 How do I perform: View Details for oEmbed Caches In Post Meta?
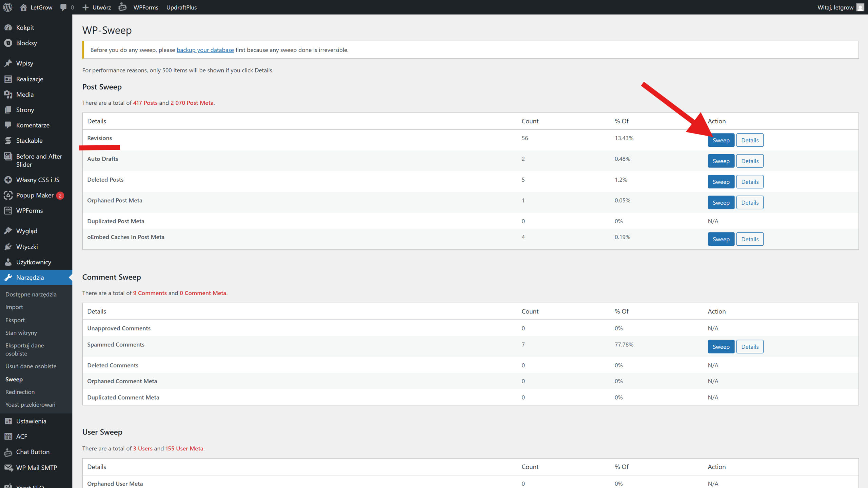[x=750, y=239]
